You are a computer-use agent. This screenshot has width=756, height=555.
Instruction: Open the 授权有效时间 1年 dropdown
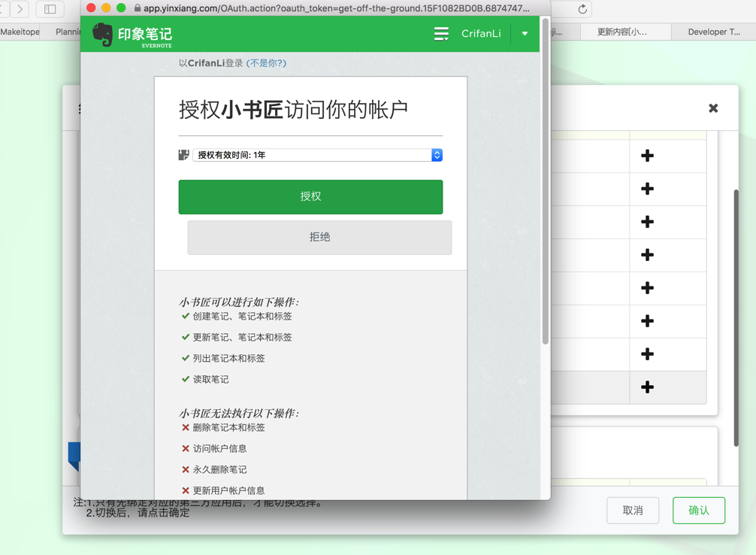coord(317,155)
